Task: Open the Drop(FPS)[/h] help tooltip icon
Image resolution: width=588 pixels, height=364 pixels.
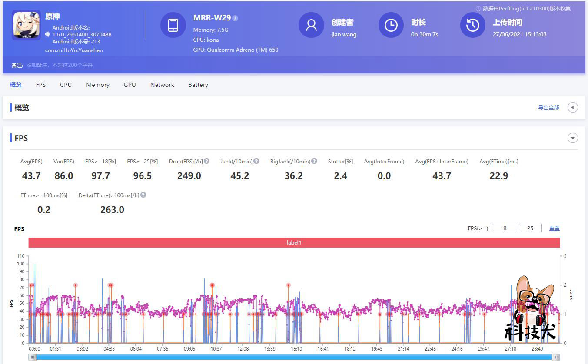Action: click(207, 161)
